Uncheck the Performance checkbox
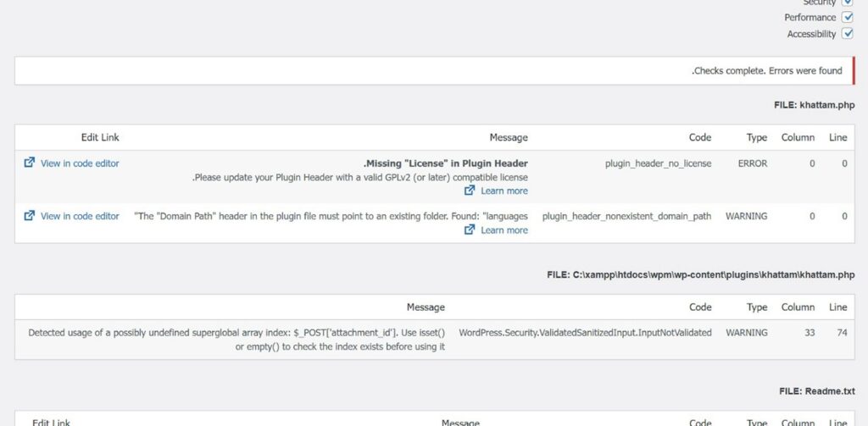868x426 pixels. [847, 17]
